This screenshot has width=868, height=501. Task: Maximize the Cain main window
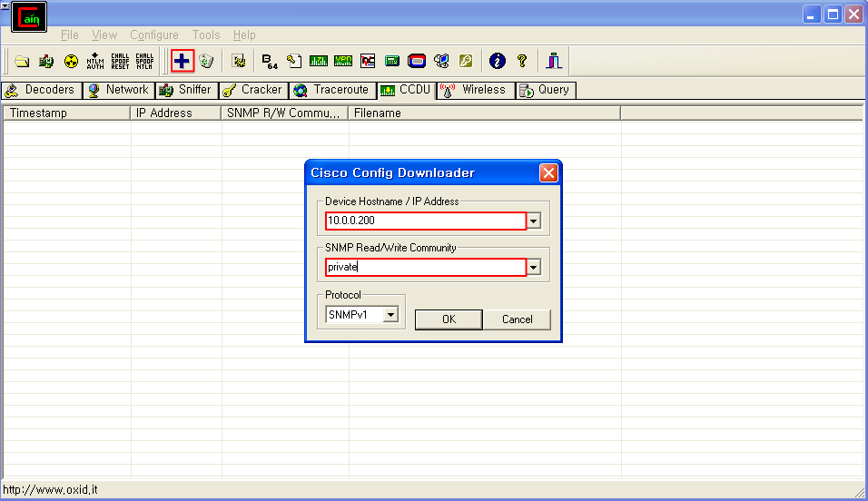click(833, 15)
